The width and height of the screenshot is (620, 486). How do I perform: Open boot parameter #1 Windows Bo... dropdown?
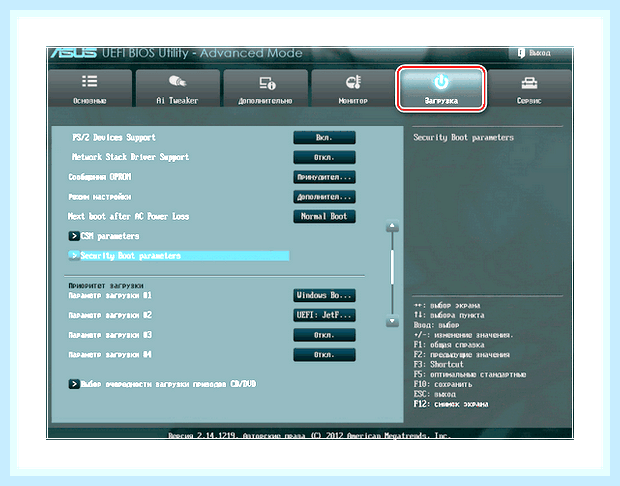tap(324, 295)
